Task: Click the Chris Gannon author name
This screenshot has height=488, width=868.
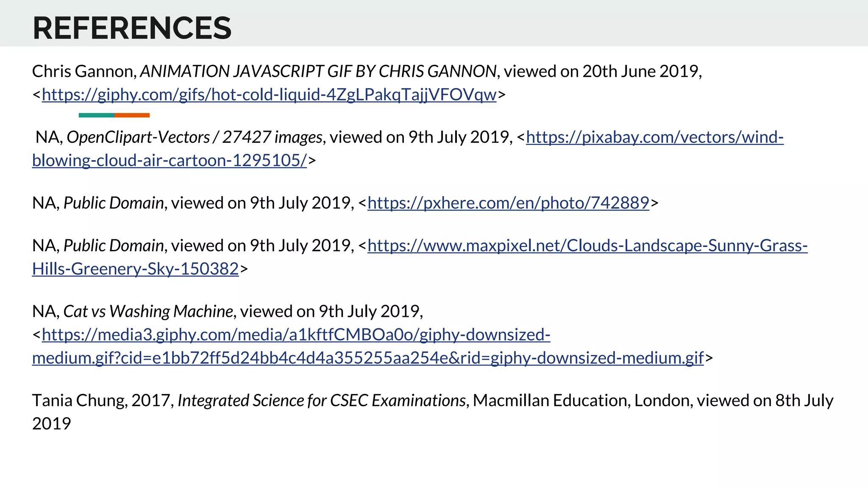Action: click(83, 71)
